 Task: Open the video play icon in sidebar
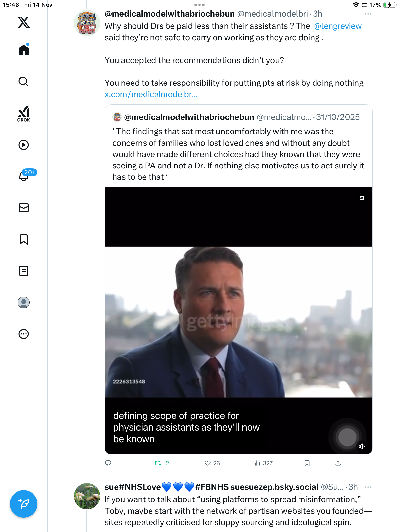24,145
